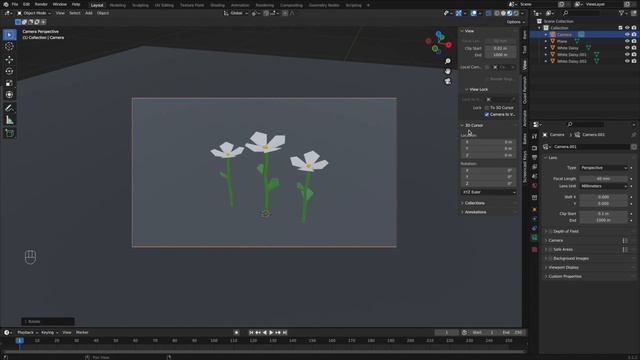This screenshot has width=640, height=360.
Task: Open the Global transform orientation dropdown
Action: pyautogui.click(x=236, y=13)
